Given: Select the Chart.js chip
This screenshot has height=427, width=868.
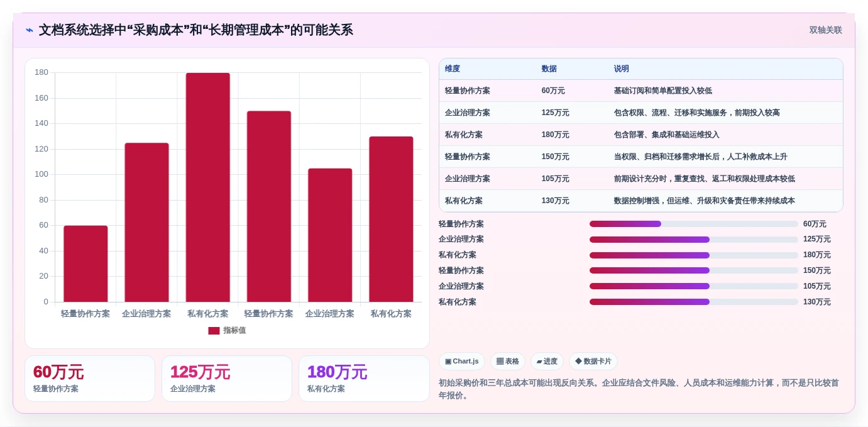Looking at the screenshot, I should 462,361.
